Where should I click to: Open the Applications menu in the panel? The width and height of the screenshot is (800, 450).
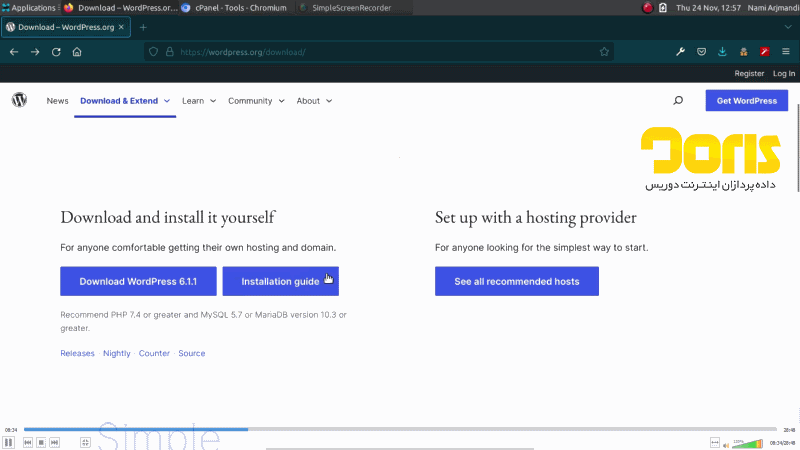click(x=29, y=8)
